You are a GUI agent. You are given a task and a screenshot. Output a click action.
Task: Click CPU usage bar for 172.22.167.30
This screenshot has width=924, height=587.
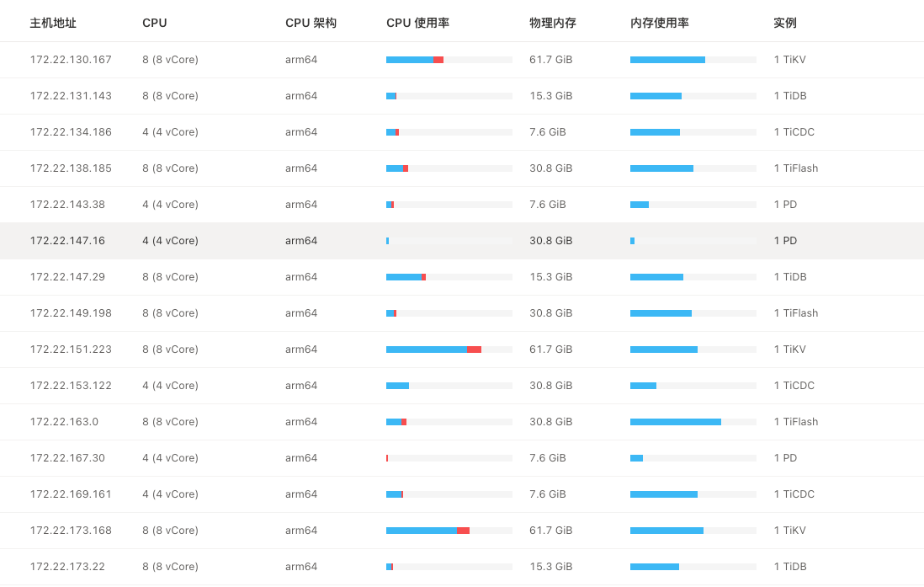(449, 458)
